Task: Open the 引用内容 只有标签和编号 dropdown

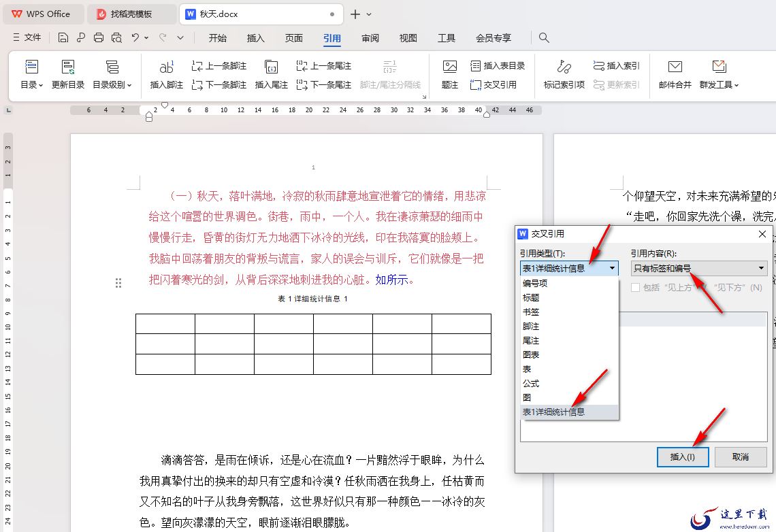Action: [x=699, y=269]
